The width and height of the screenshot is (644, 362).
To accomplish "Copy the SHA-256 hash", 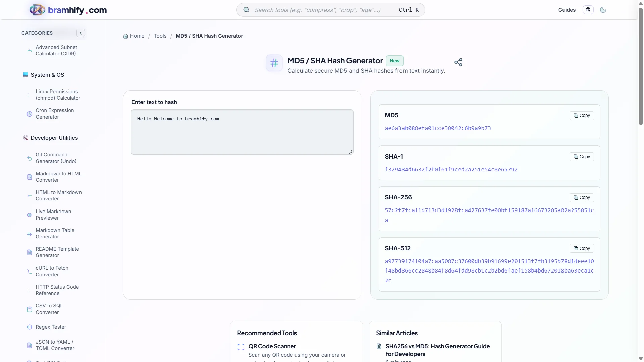I will point(582,197).
